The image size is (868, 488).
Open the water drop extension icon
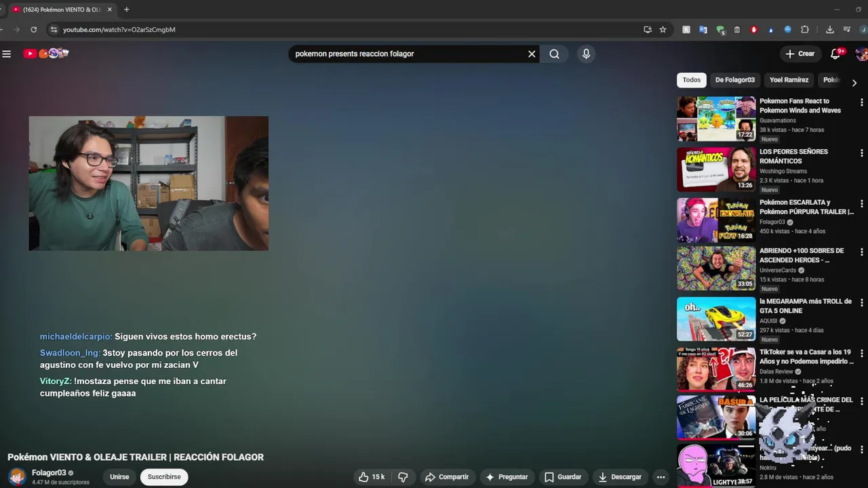pos(771,30)
